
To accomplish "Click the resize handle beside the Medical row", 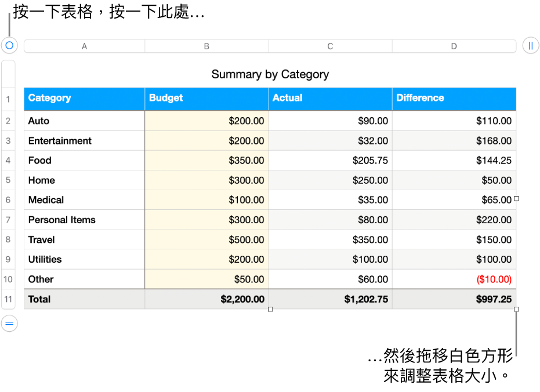I will click(x=516, y=199).
